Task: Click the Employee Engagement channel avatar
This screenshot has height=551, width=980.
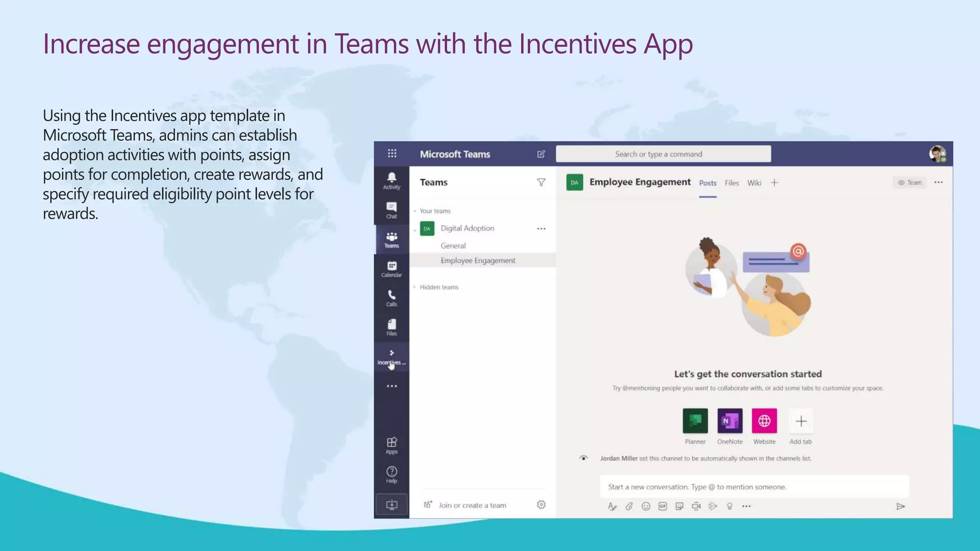Action: click(x=574, y=182)
